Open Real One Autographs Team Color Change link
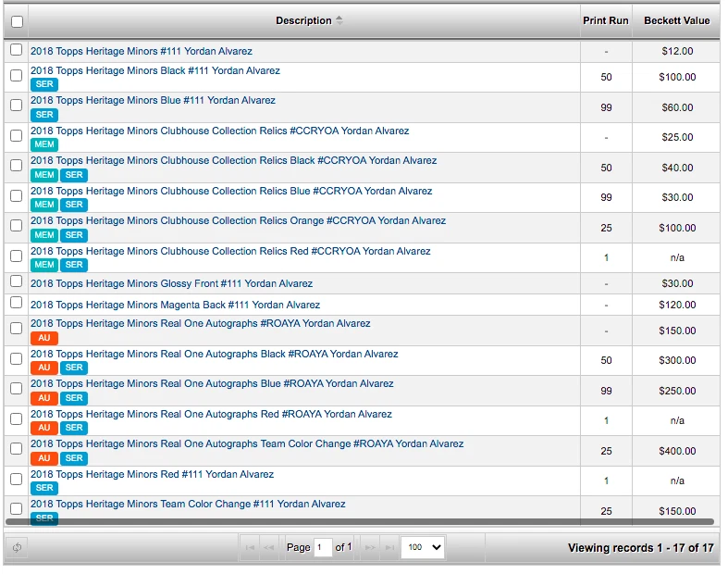Image resolution: width=728 pixels, height=574 pixels. [x=247, y=443]
